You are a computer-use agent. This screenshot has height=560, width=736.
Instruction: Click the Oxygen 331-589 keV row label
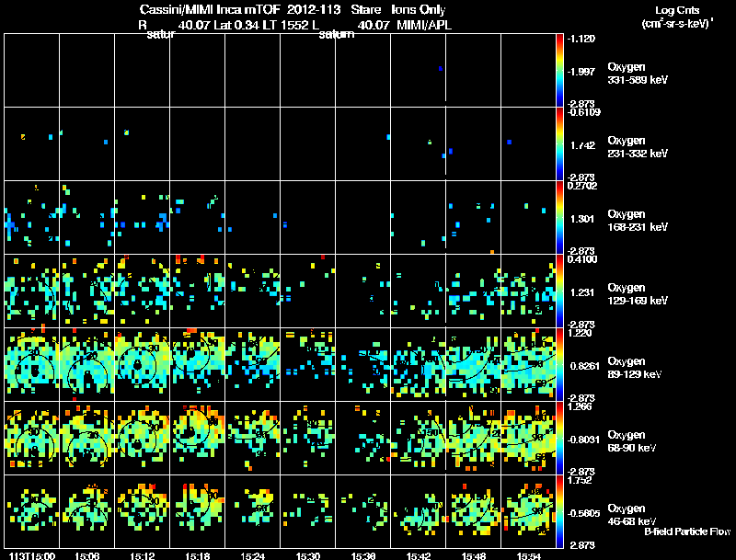pos(638,74)
